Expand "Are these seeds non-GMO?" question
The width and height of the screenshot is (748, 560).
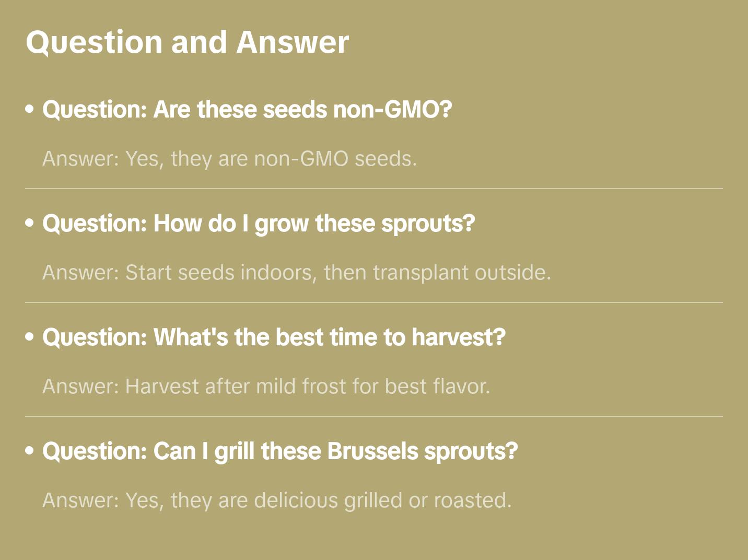click(247, 110)
